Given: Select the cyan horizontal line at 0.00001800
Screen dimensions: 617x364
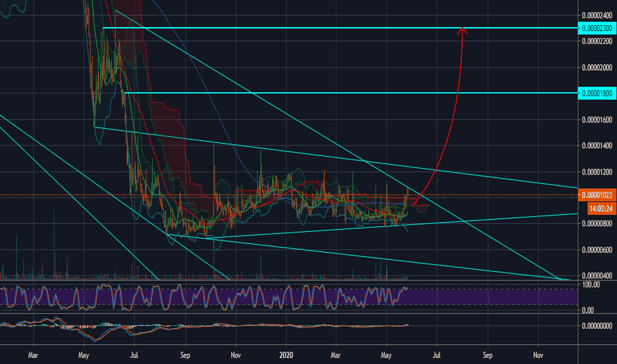Looking at the screenshot, I should click(350, 93).
